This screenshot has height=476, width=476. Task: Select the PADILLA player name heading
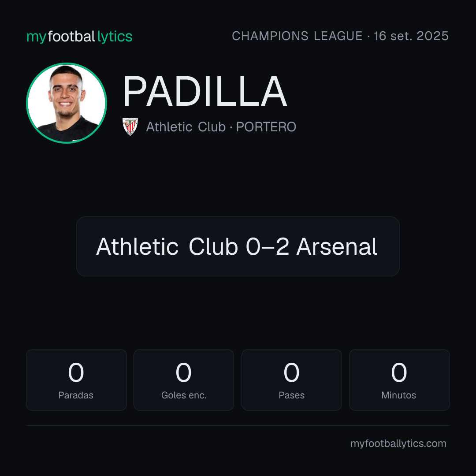point(205,91)
